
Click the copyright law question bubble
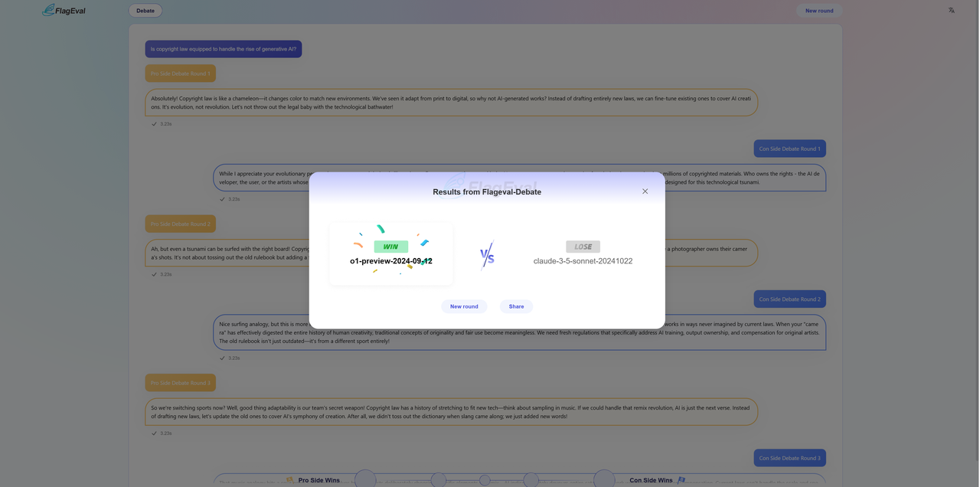[x=224, y=49]
